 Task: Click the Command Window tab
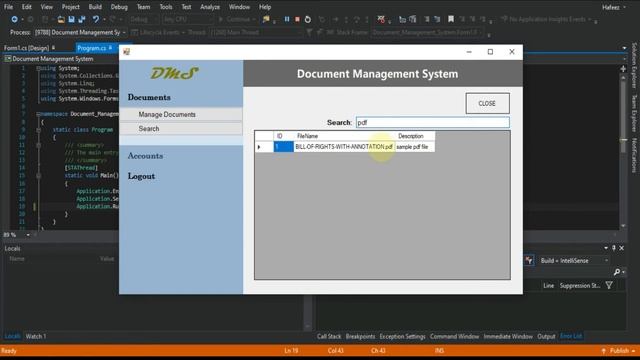pos(454,336)
